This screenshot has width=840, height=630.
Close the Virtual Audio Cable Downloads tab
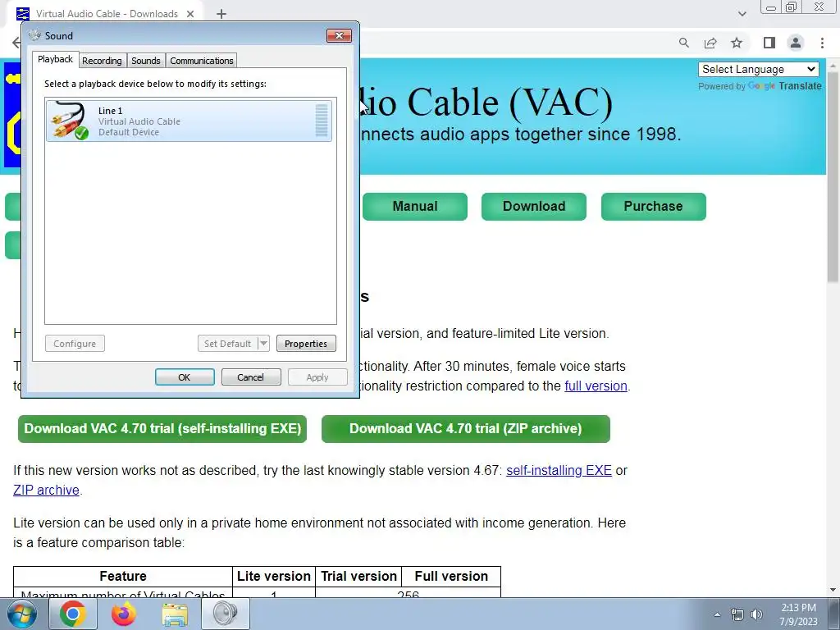pos(190,14)
